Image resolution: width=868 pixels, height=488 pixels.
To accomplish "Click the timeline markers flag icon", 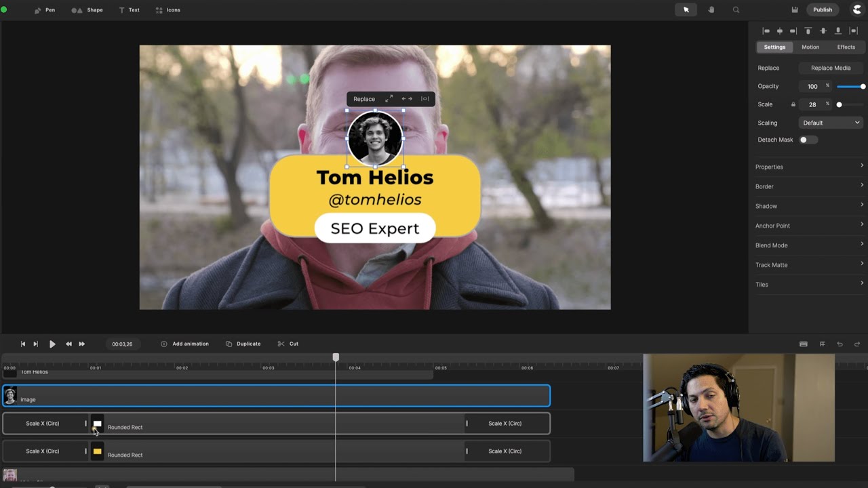I will (x=823, y=344).
